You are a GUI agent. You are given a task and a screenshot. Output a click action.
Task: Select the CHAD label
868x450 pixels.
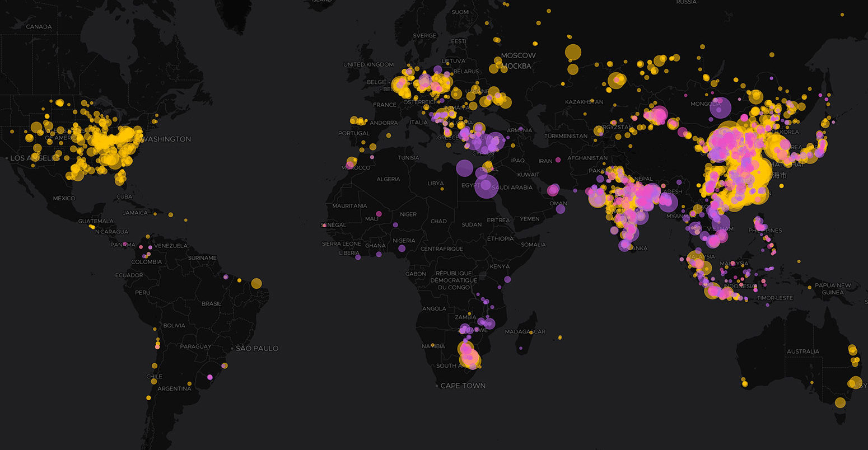point(438,221)
